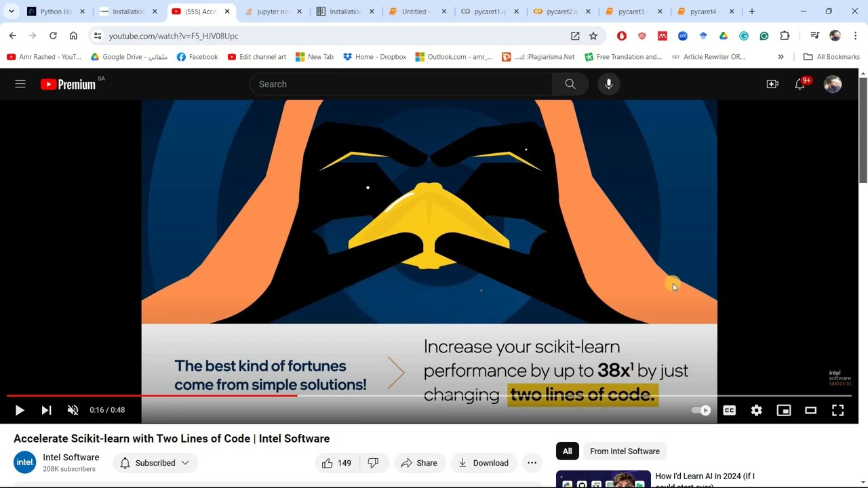Image resolution: width=868 pixels, height=488 pixels.
Task: Open more actions three-dot menu
Action: pos(532,463)
